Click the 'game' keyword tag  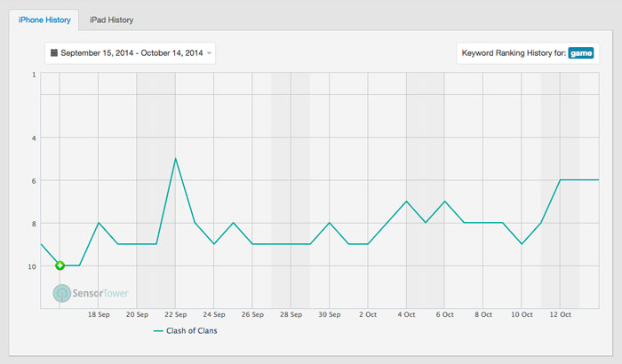point(581,53)
